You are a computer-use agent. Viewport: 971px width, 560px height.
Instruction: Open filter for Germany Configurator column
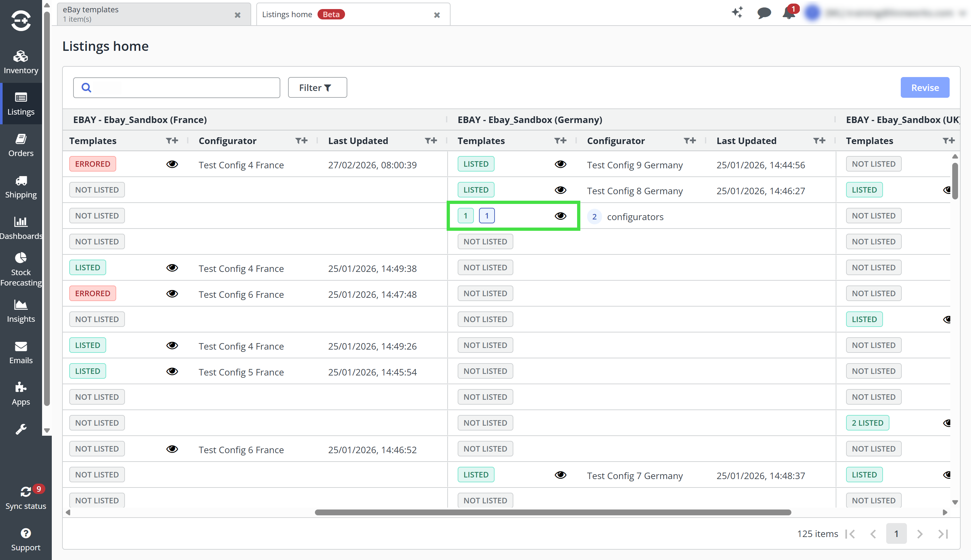pyautogui.click(x=690, y=140)
